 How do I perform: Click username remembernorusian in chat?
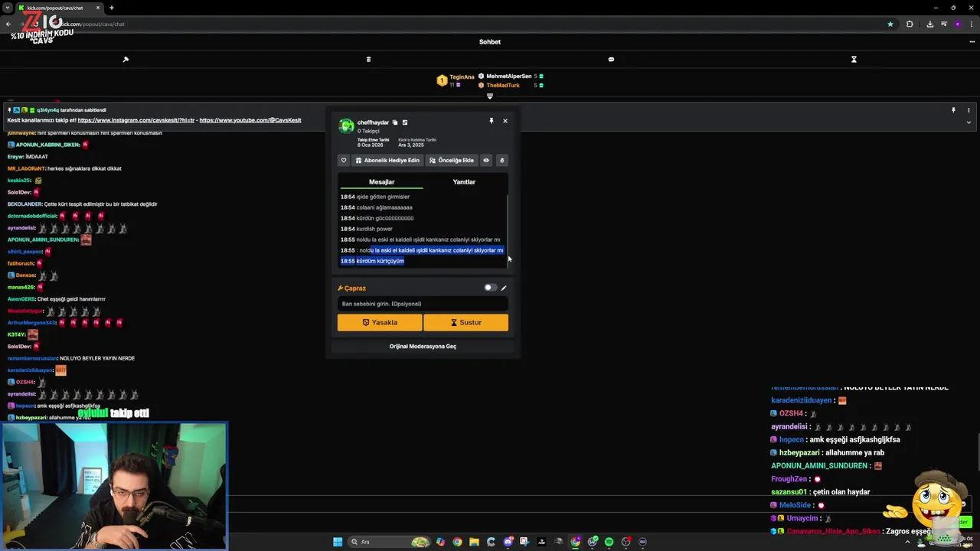[33, 358]
